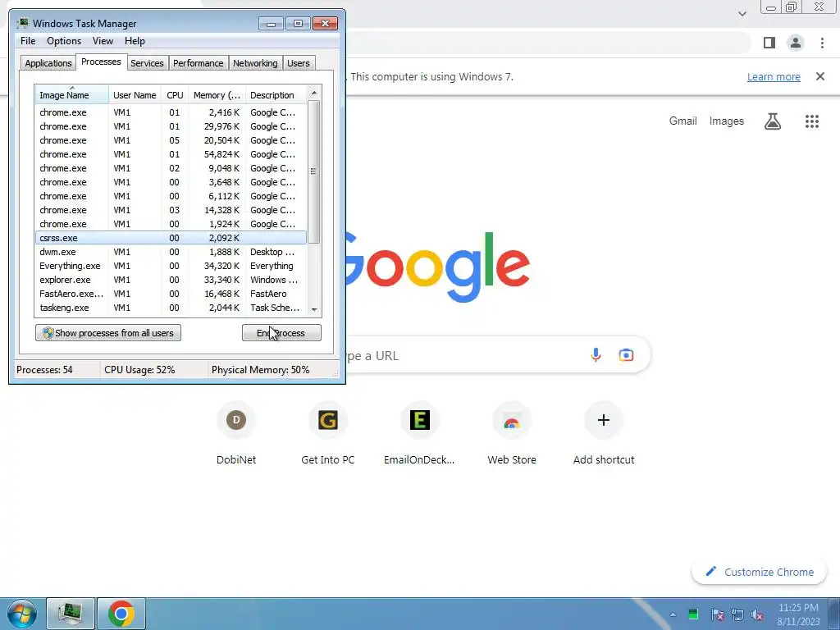Open the Options menu in Task Manager
This screenshot has height=630, width=840.
[64, 41]
